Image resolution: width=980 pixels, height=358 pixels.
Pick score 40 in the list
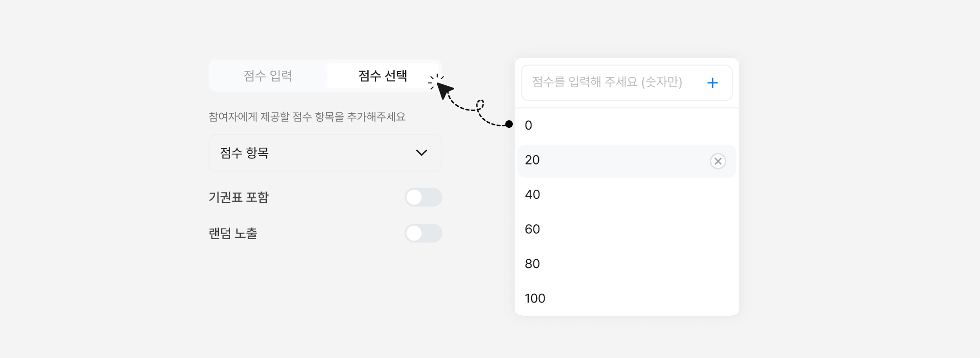[x=625, y=195]
